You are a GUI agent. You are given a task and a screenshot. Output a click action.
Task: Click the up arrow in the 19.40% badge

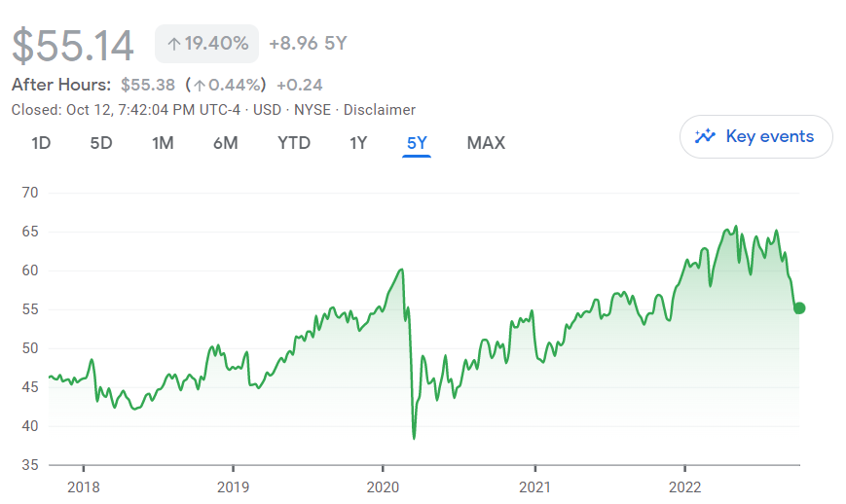(x=174, y=44)
